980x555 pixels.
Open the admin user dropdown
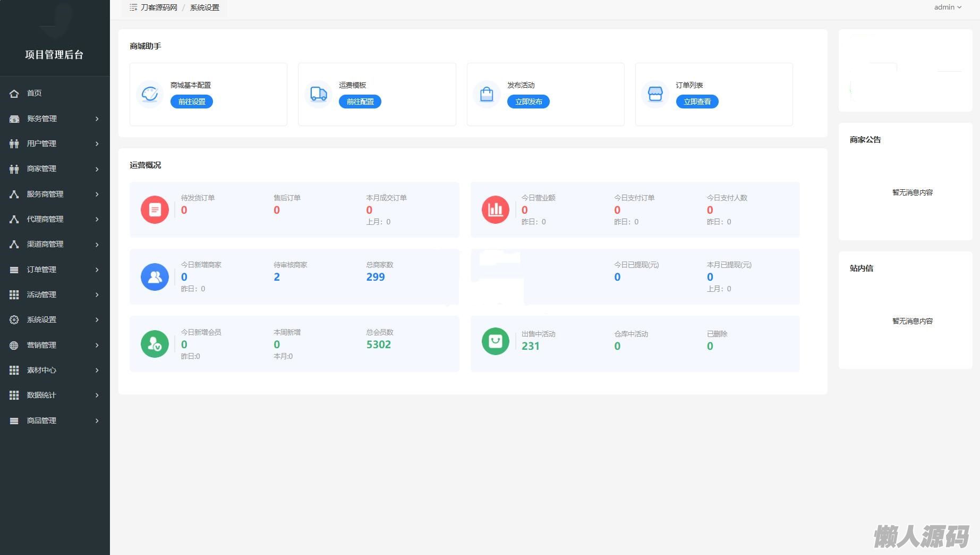[x=948, y=7]
